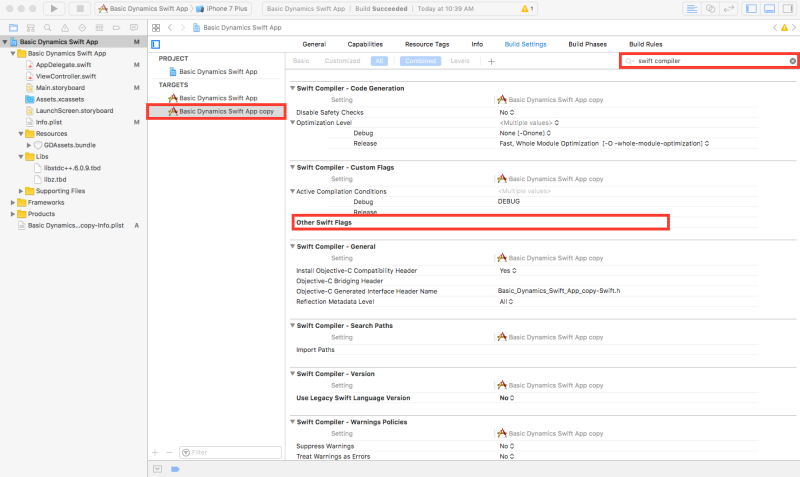Open Disable Safety Checks value dropdown
Image resolution: width=800 pixels, height=477 pixels.
tap(507, 112)
